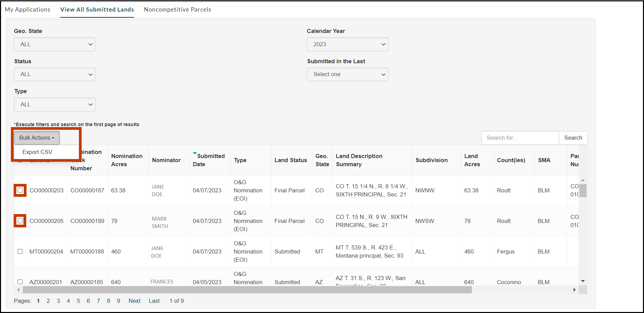The image size is (644, 313).
Task: Mark the AZ00000201 row checkbox
Action: [20, 282]
